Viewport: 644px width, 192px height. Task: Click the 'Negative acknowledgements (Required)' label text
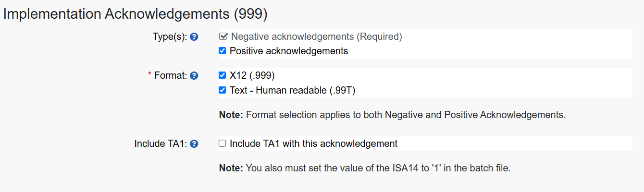316,36
